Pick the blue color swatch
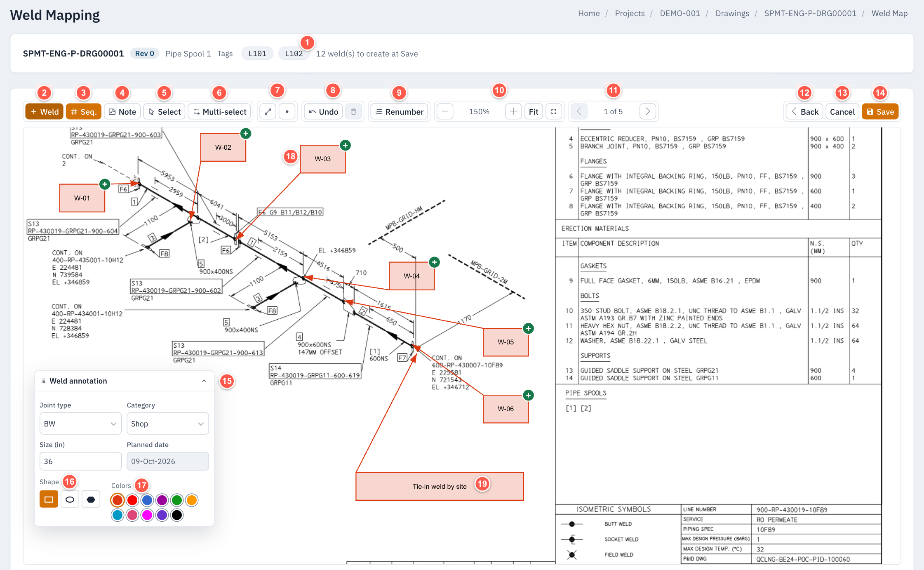The height and width of the screenshot is (570, 924). pyautogui.click(x=147, y=500)
